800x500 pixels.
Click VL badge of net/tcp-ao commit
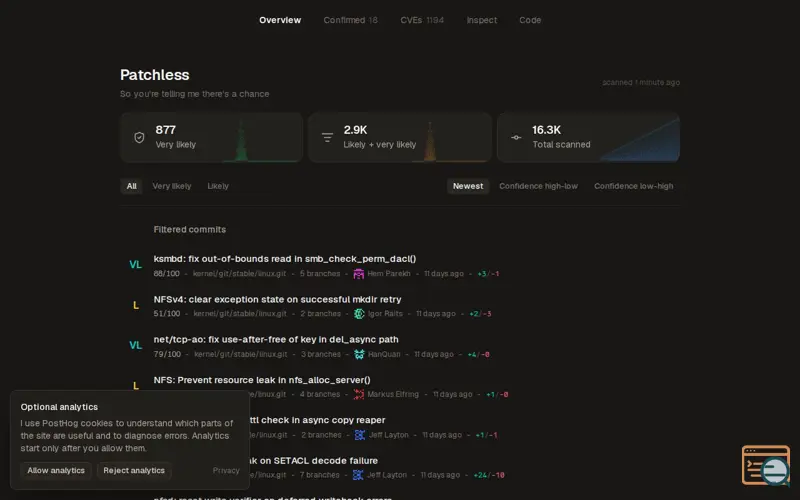tap(135, 345)
